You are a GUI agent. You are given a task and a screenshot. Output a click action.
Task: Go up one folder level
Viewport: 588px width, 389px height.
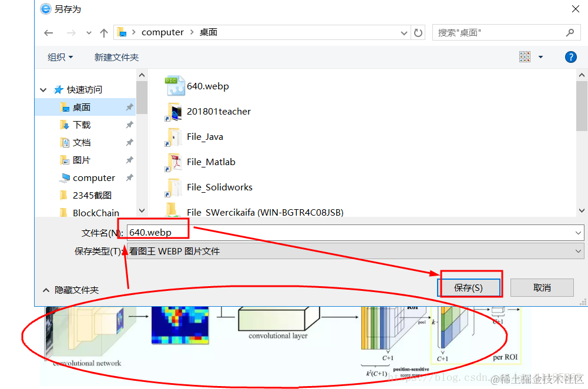(x=104, y=33)
